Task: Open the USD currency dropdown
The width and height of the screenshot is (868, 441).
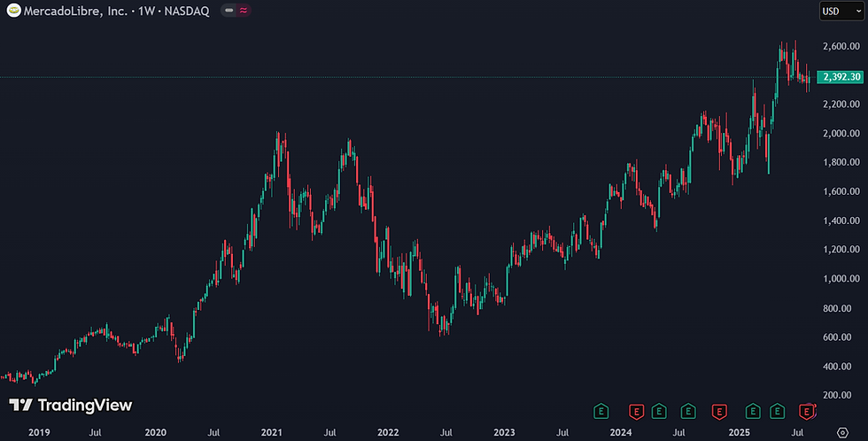Action: [841, 11]
